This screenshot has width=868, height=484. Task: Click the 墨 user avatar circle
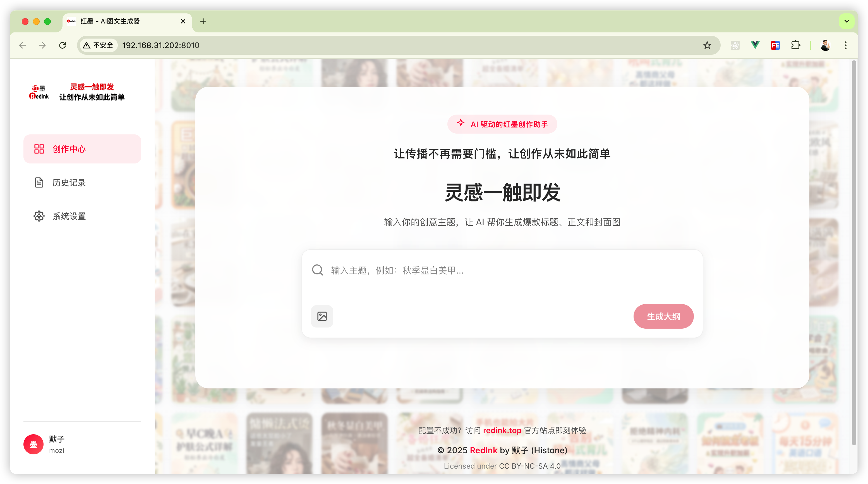tap(33, 444)
